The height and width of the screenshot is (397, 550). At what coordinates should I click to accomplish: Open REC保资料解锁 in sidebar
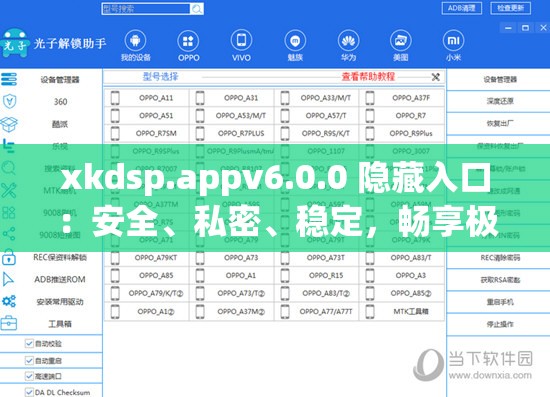pos(60,257)
